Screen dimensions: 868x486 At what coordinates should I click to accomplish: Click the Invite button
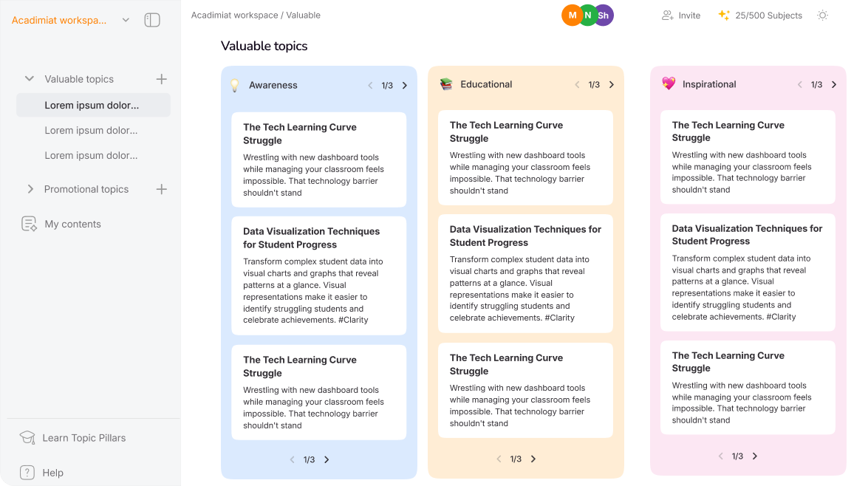click(x=681, y=15)
